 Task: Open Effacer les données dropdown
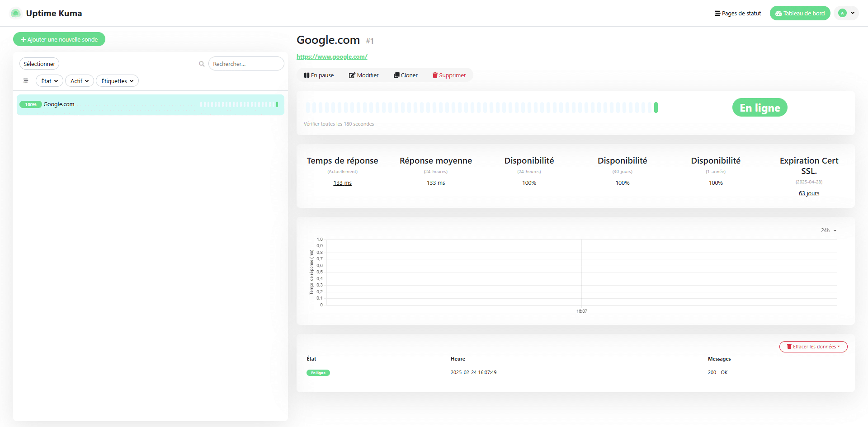[813, 347]
